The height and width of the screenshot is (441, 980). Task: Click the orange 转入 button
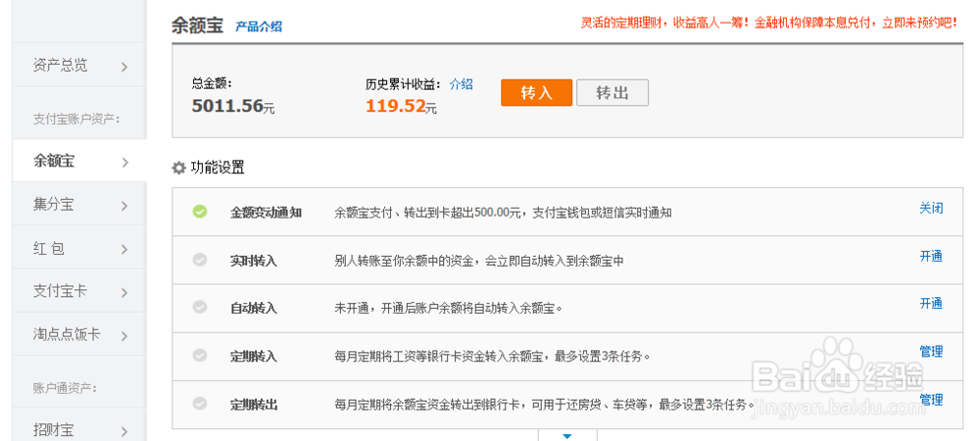tap(536, 93)
